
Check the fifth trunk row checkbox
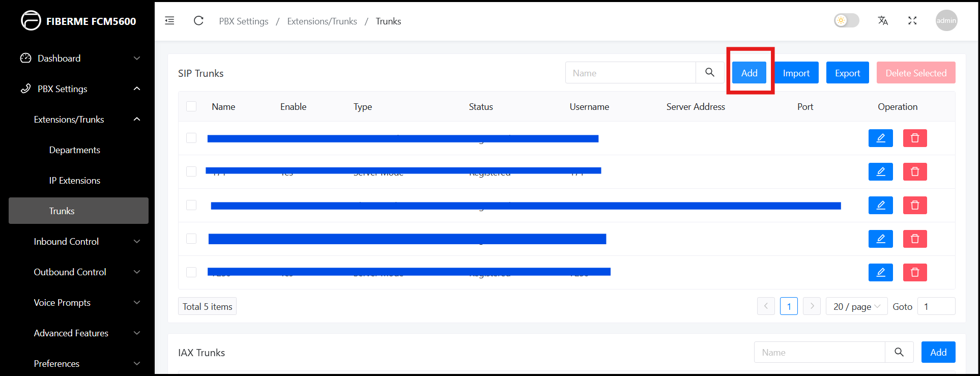pos(191,272)
